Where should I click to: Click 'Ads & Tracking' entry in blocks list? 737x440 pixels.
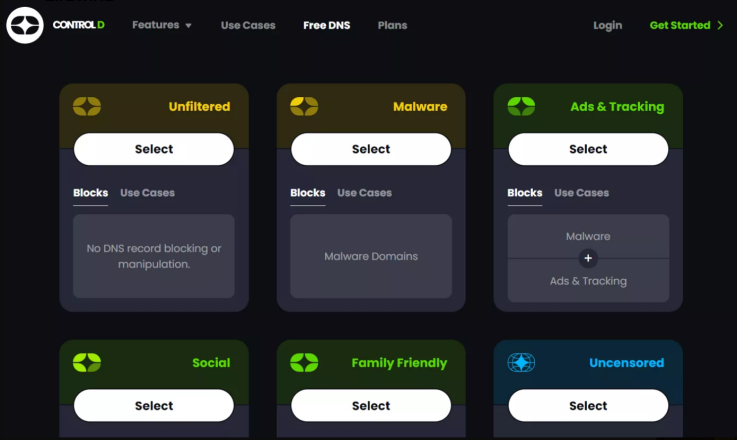click(x=588, y=281)
